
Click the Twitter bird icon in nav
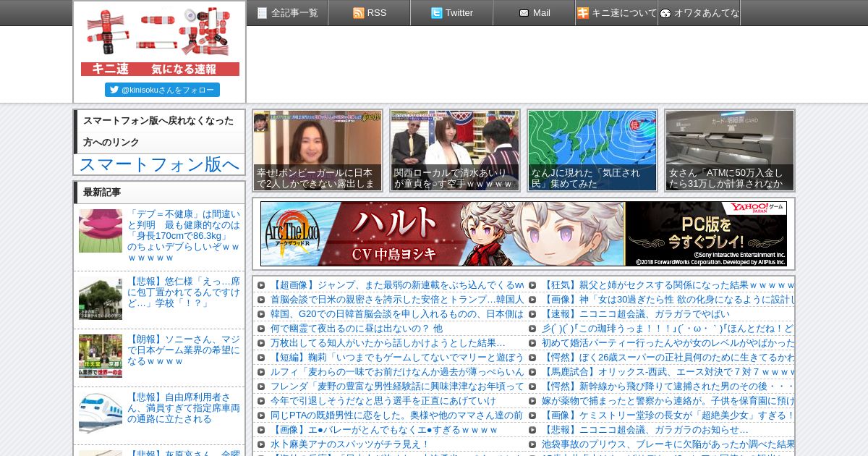[436, 13]
